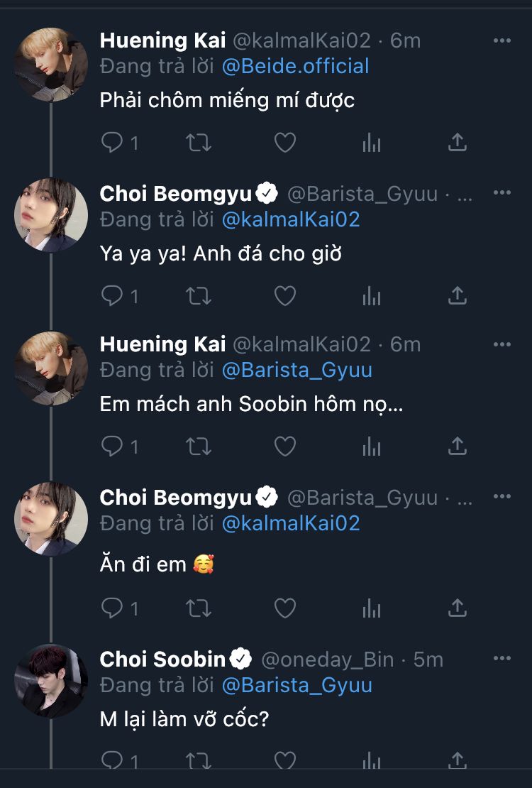532x788 pixels.
Task: Reply to Huening Kai's "Em mách anh Soobin" tweet
Action: coord(113,446)
